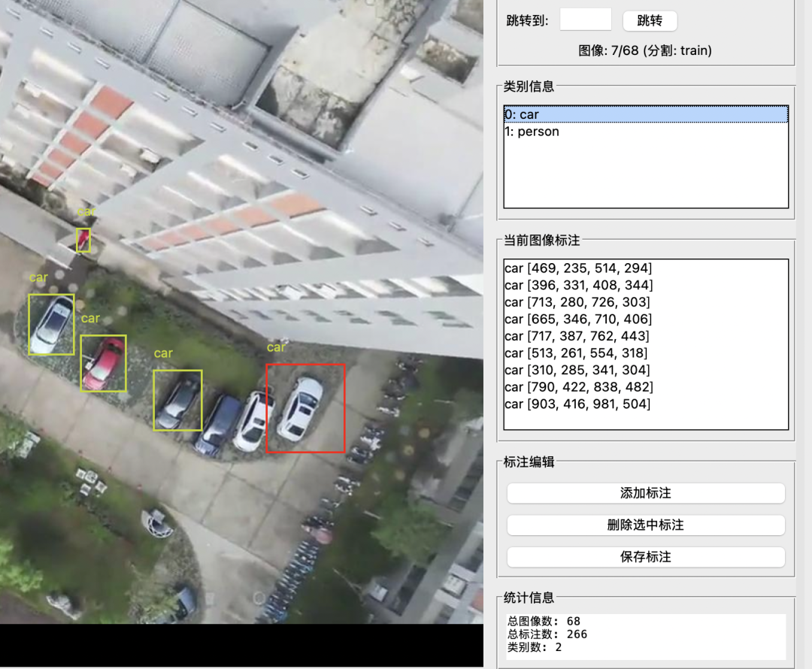This screenshot has height=669, width=812.
Task: Save annotations with the 保存标注 button
Action: [x=646, y=557]
